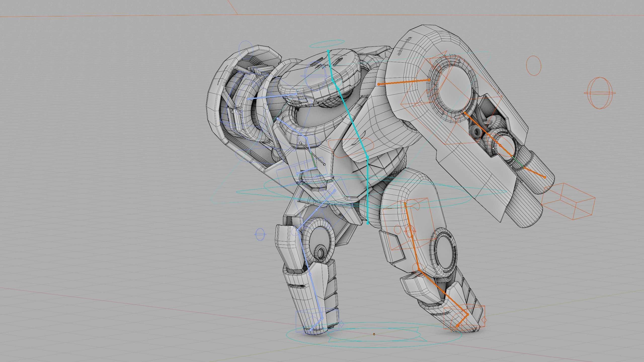Select the orange thigh bone above the knee
This screenshot has height=362, width=644.
pos(412,236)
